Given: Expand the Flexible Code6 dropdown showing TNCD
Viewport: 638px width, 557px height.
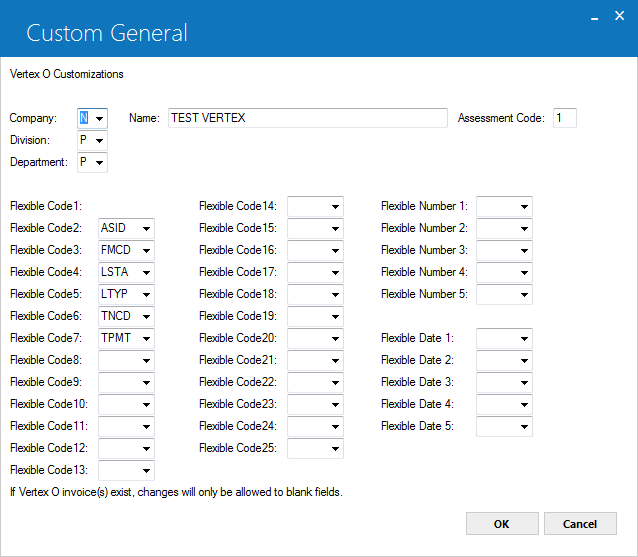Looking at the screenshot, I should 126,316.
